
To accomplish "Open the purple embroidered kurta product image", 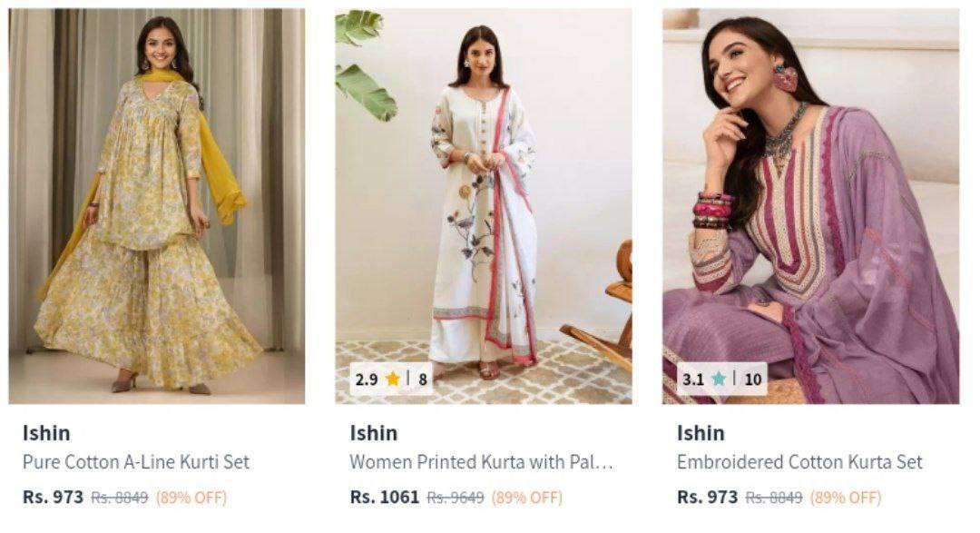I will (810, 206).
